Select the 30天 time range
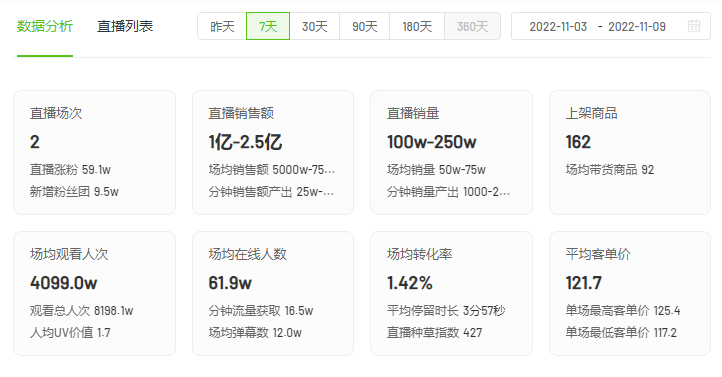 (314, 26)
